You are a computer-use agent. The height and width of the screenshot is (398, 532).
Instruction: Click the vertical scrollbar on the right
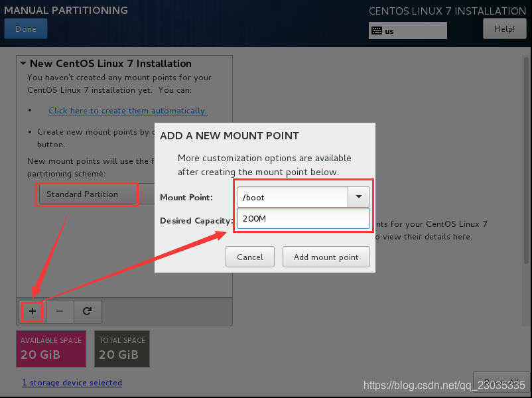pos(526,159)
